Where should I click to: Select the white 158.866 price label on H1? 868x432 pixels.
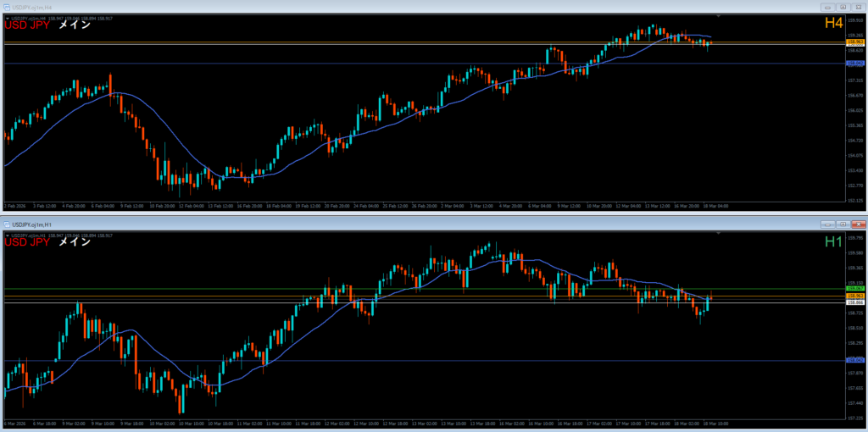854,302
